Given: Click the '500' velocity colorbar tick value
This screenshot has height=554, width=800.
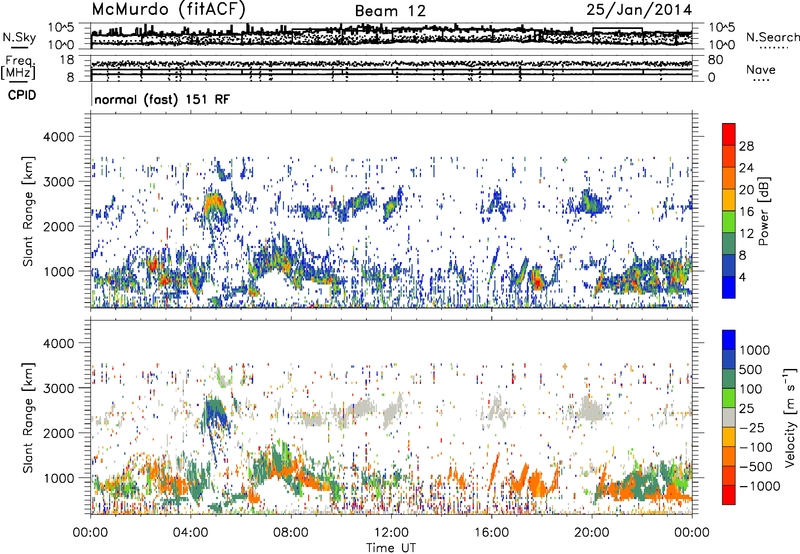Looking at the screenshot, I should tap(751, 370).
